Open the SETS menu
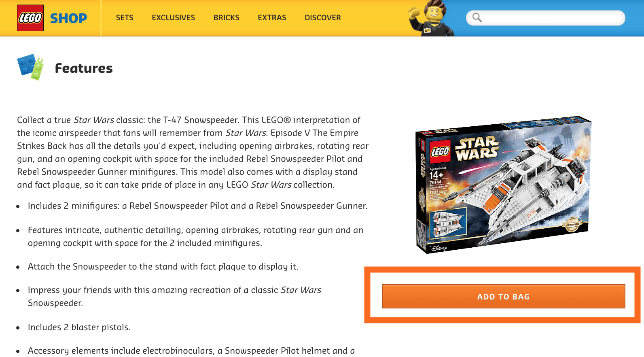 [125, 18]
